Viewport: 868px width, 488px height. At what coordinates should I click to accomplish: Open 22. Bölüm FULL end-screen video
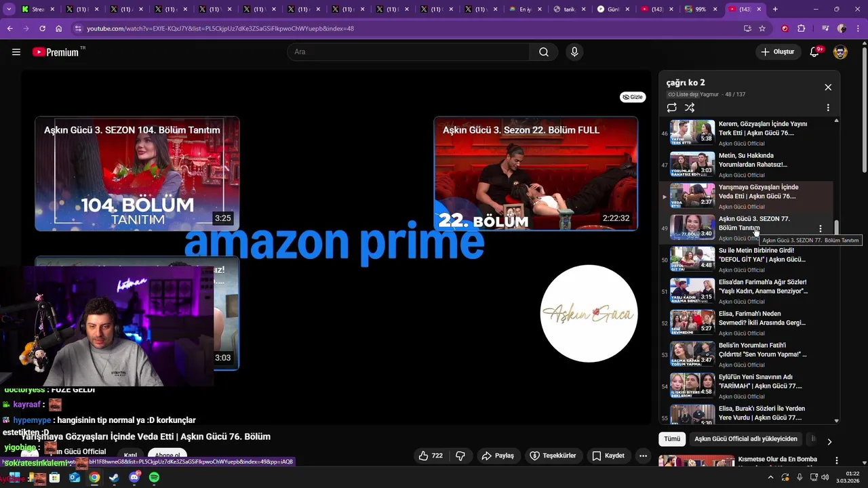click(x=536, y=174)
